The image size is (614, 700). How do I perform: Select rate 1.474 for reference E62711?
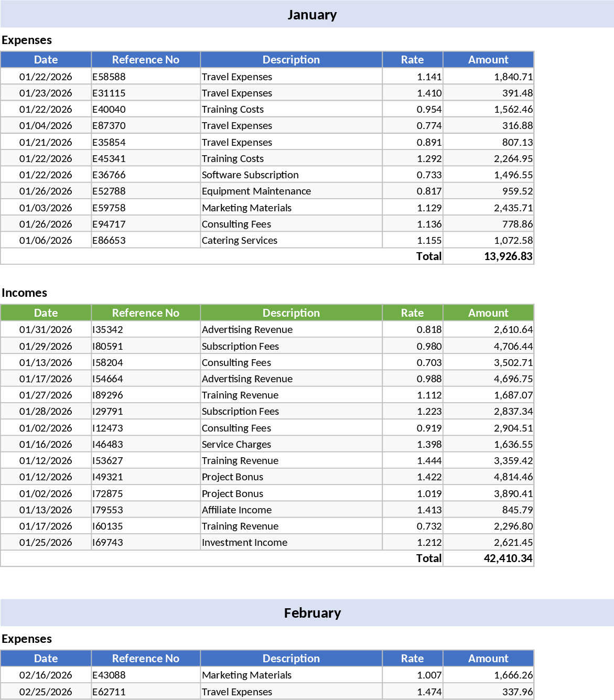[429, 692]
